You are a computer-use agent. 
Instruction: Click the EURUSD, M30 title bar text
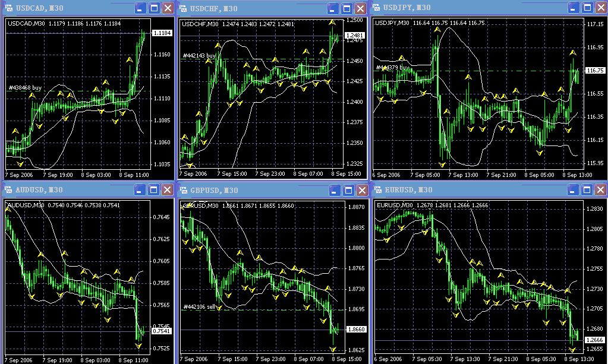(x=408, y=190)
